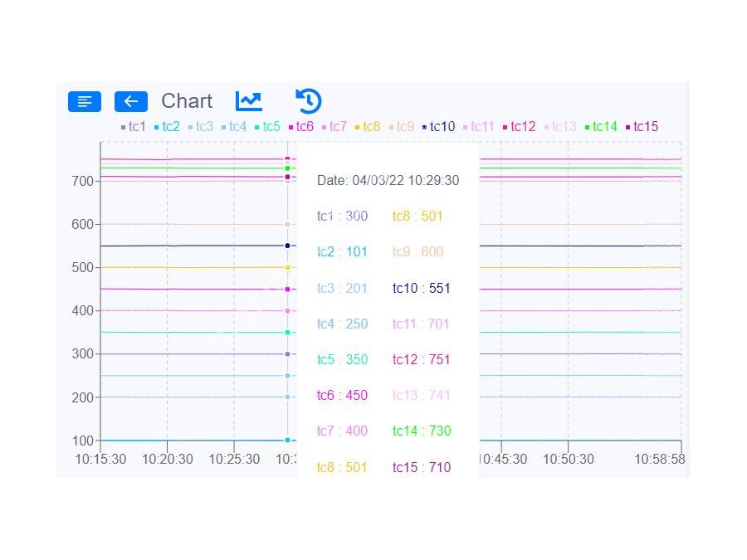Click tooltip value tc14 : 730
Viewport: 747px width, 560px height.
[421, 431]
